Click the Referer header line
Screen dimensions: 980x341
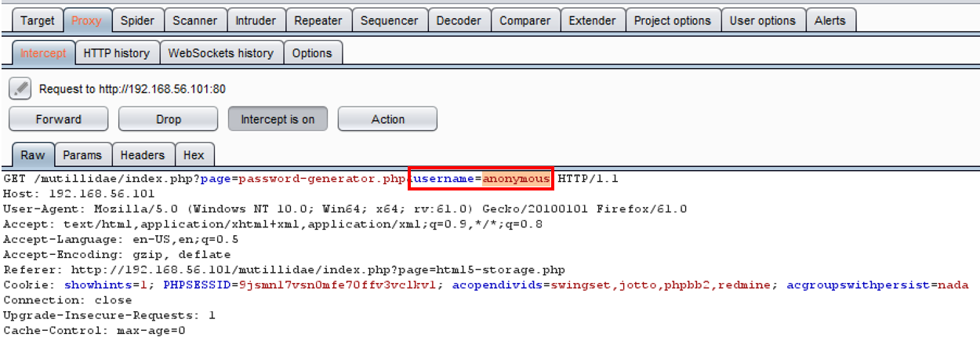pos(284,270)
